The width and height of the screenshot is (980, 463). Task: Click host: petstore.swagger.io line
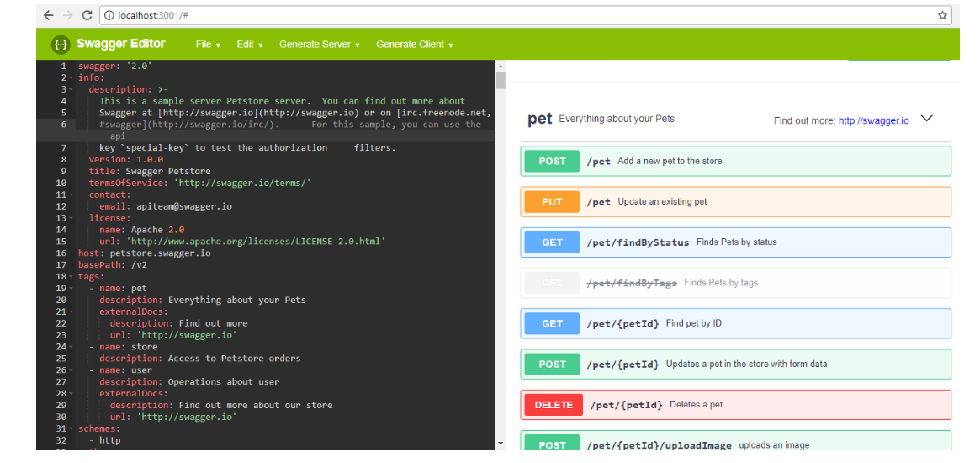point(145,253)
